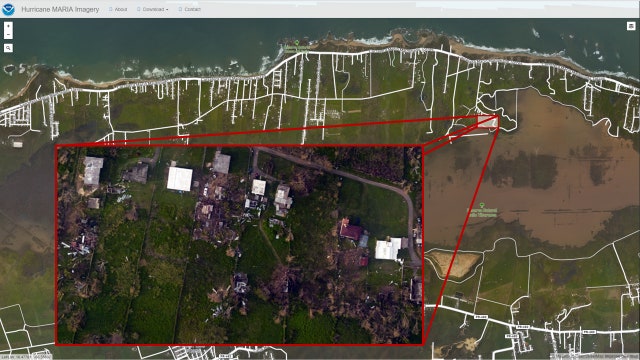The height and width of the screenshot is (360, 640).
Task: Select the green map pin on the coast
Action: 297,42
